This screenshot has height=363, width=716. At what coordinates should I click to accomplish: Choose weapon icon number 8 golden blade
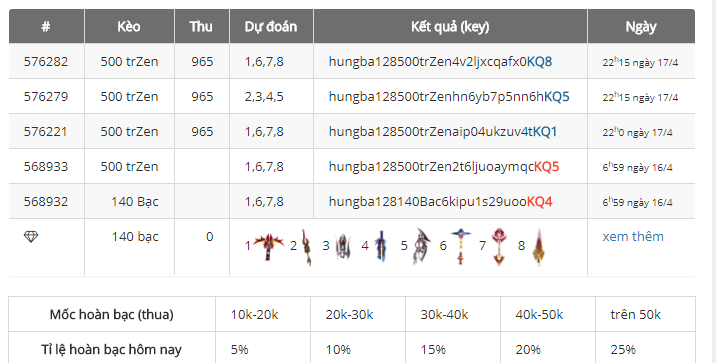[539, 247]
